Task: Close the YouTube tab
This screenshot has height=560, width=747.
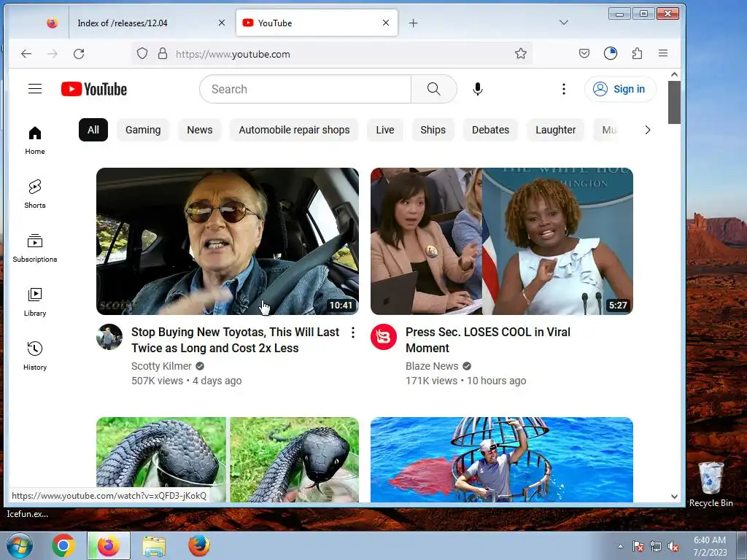Action: [386, 23]
